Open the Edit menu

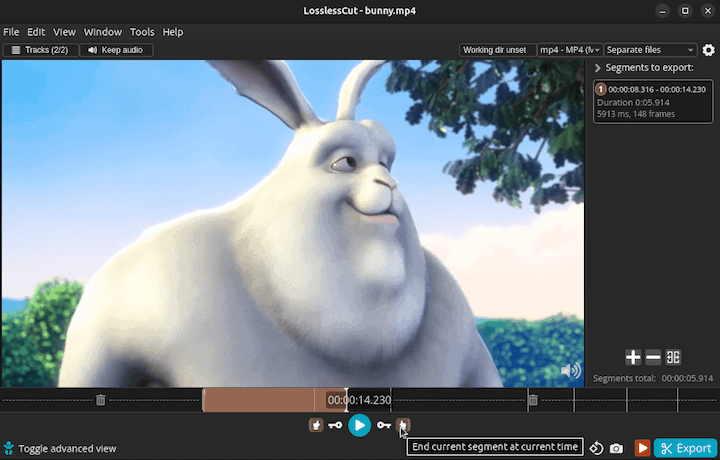point(36,32)
